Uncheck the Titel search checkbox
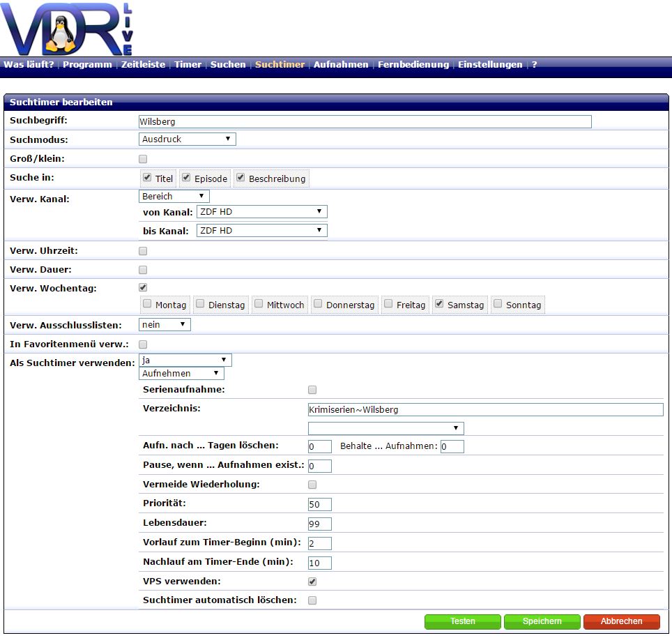Viewport: 672px width, 638px height. click(147, 178)
